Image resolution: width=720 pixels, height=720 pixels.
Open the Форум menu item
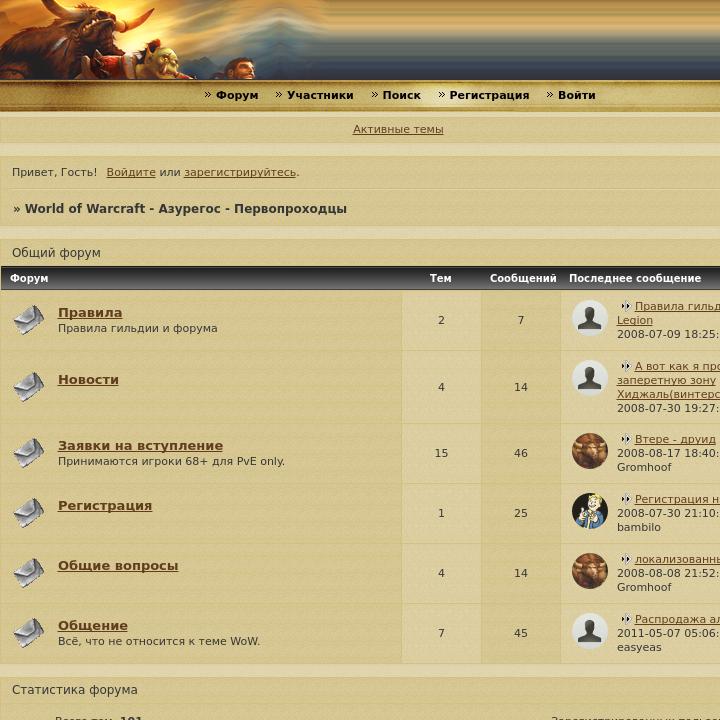(237, 95)
